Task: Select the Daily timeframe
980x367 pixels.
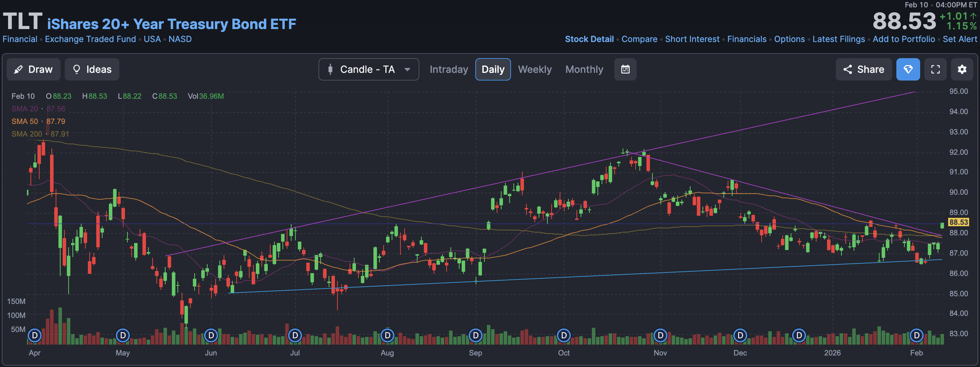Action: coord(493,69)
